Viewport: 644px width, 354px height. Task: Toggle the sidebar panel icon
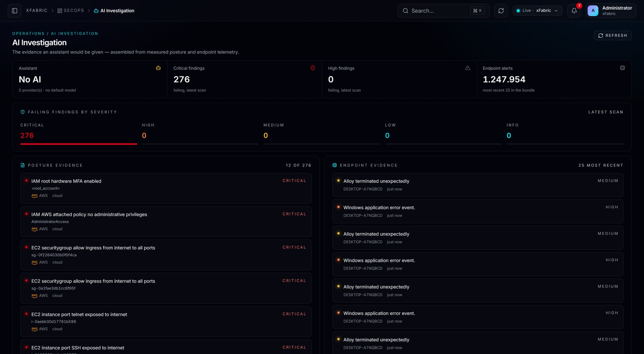pos(14,11)
